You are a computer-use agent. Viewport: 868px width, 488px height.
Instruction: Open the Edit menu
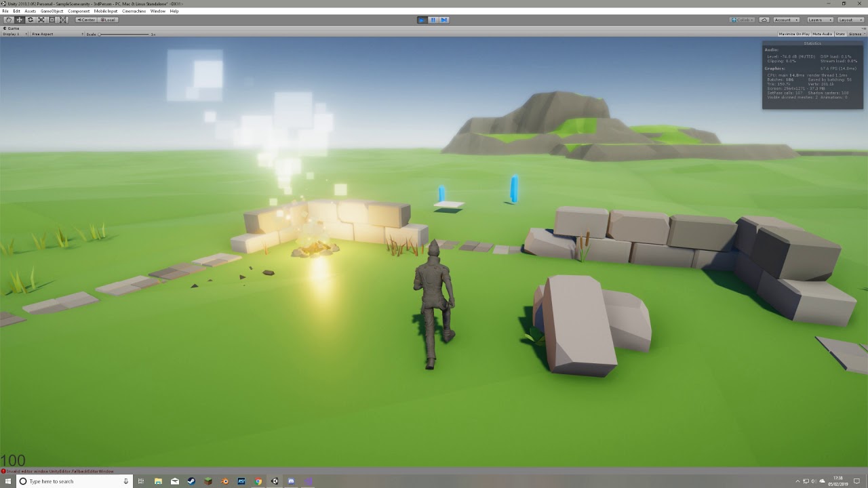click(16, 12)
